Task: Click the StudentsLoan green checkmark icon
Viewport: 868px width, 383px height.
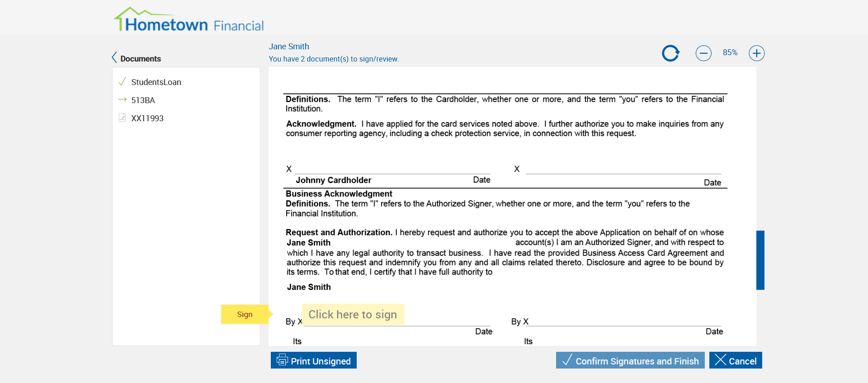Action: (122, 82)
